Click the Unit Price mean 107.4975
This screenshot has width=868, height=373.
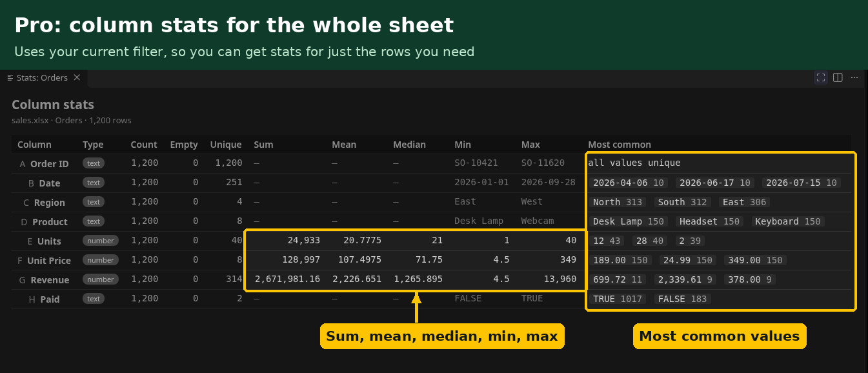pos(359,260)
